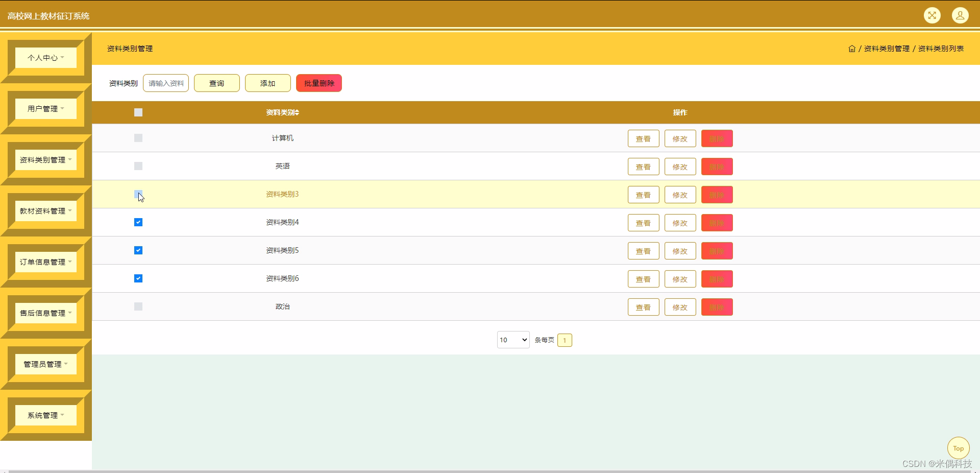Screen dimensions: 980x473
Task: Click the 请输入资料 search input field
Action: 165,83
